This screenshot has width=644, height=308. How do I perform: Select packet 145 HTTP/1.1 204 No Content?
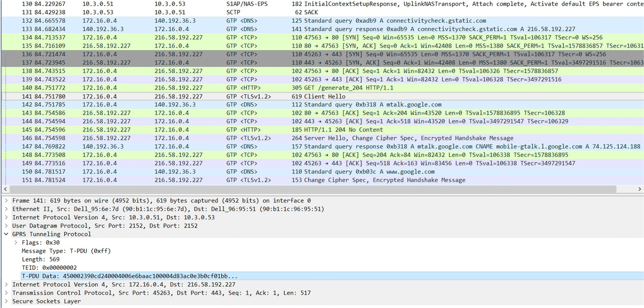click(323, 130)
